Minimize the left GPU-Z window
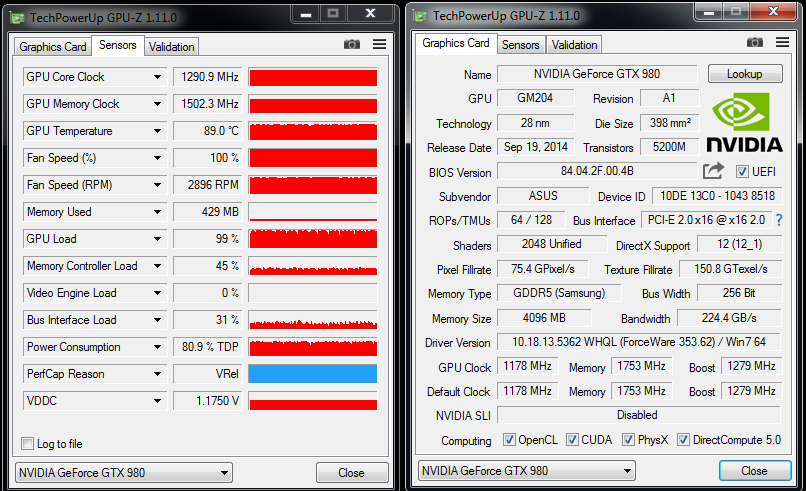Image resolution: width=806 pixels, height=491 pixels. click(x=306, y=14)
